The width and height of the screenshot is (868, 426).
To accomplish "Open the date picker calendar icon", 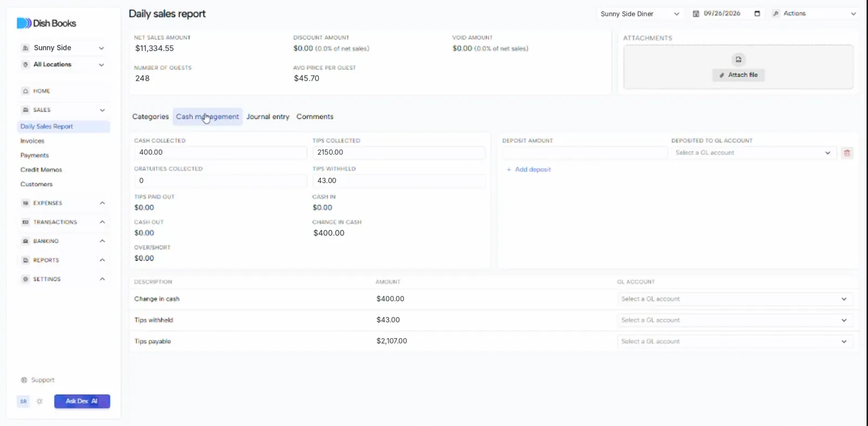I will [x=757, y=14].
